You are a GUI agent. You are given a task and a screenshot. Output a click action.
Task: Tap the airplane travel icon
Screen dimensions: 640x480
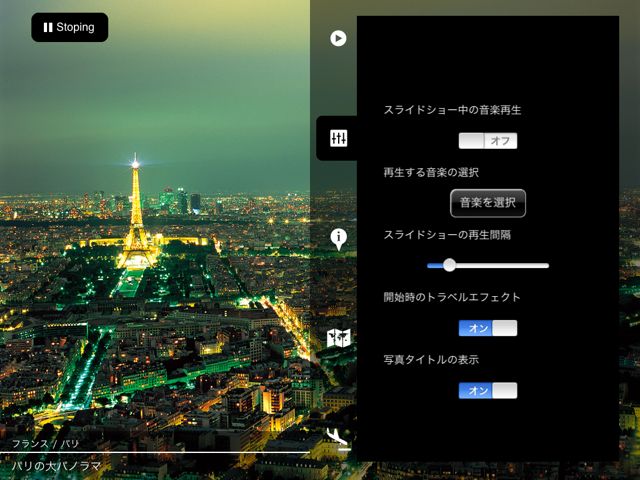(338, 438)
